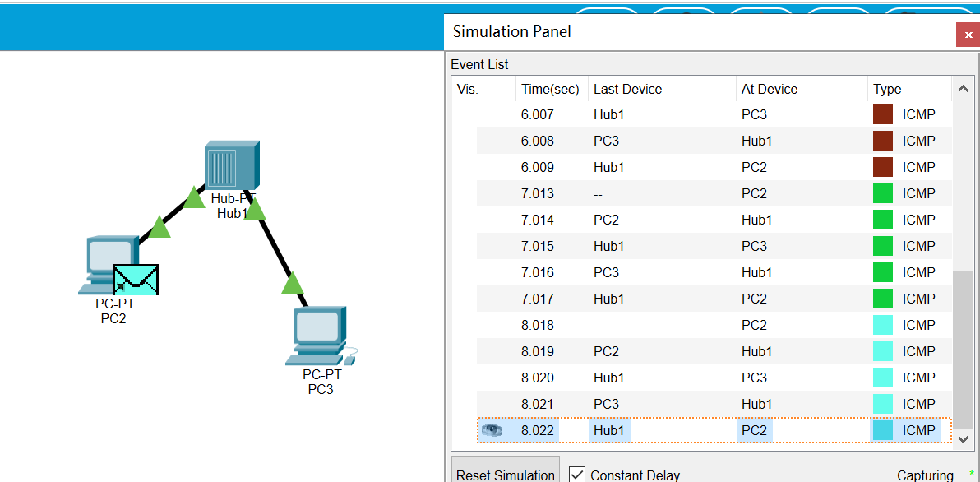
Task: Click green link light nearest PC3
Action: 293,285
